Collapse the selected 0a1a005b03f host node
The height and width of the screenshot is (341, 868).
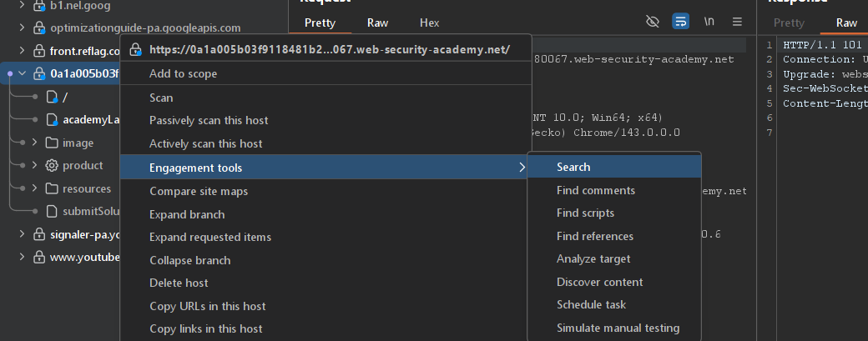(23, 74)
